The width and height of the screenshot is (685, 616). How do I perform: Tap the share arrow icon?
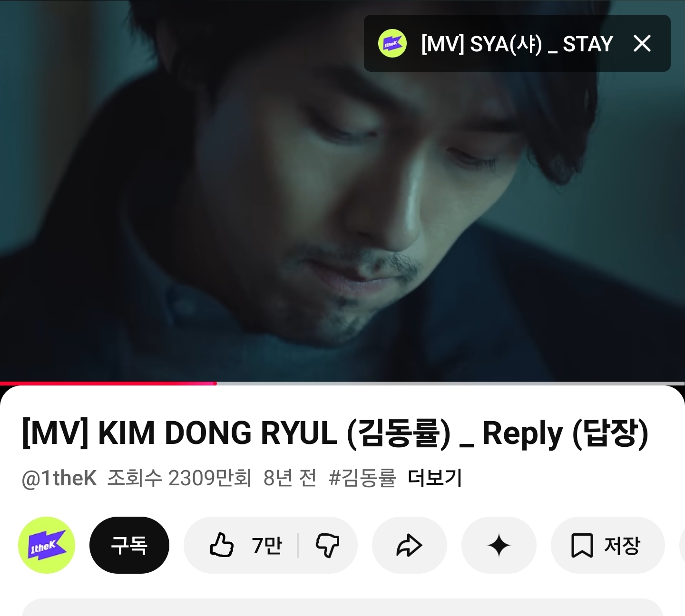point(409,545)
